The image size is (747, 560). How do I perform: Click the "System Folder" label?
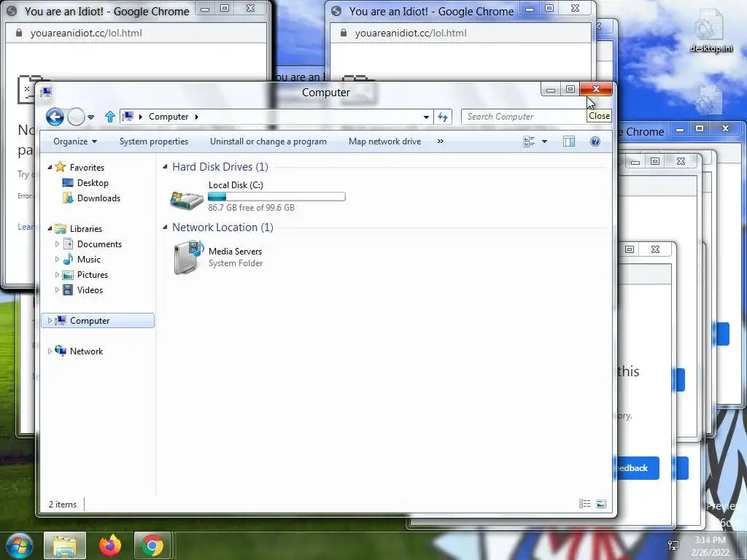(236, 263)
